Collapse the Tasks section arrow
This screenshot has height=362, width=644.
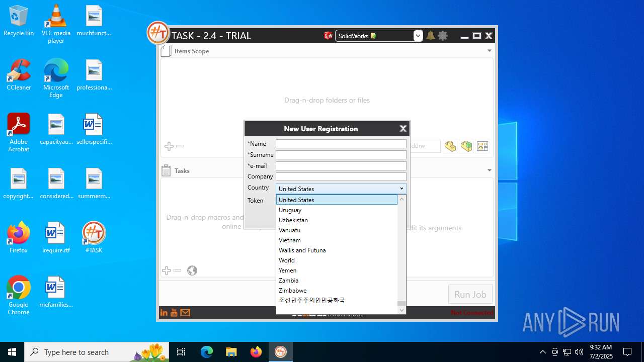[490, 170]
